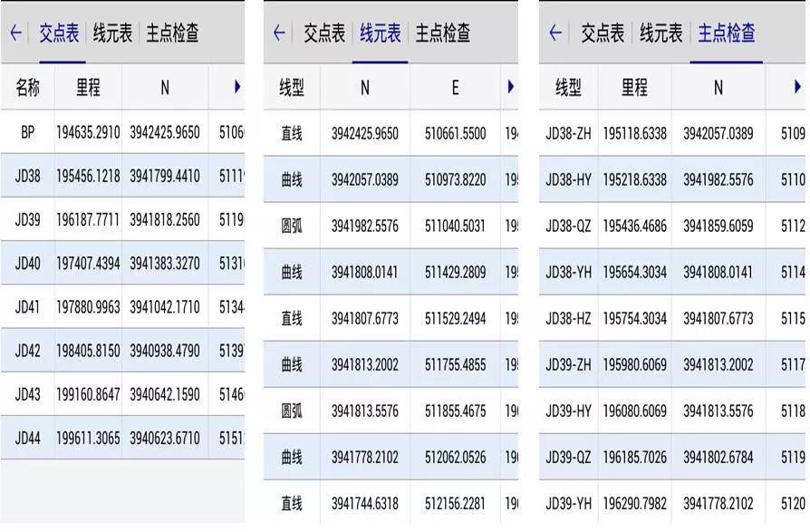Click the blue right arrow in 交点表 header

[238, 87]
